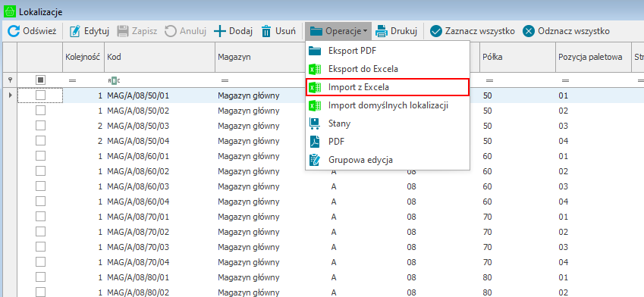Click the Zaznacz wszystko button label
The width and height of the screenshot is (644, 297).
click(479, 31)
